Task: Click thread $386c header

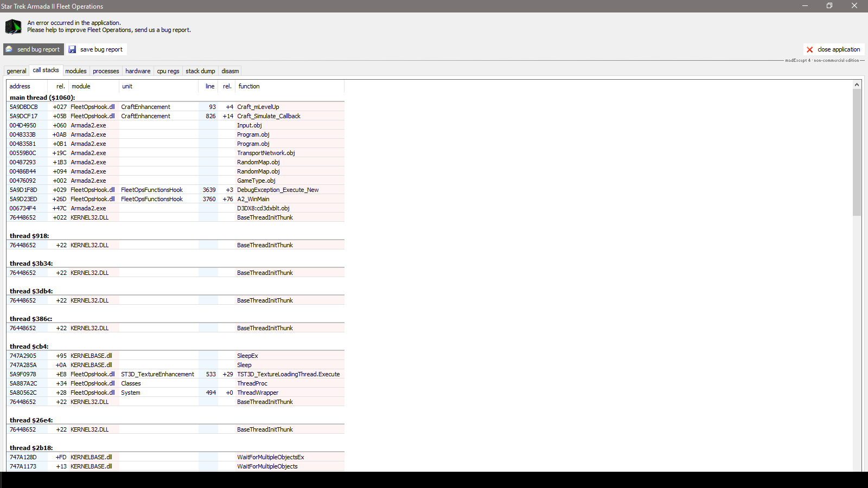Action: click(x=31, y=319)
